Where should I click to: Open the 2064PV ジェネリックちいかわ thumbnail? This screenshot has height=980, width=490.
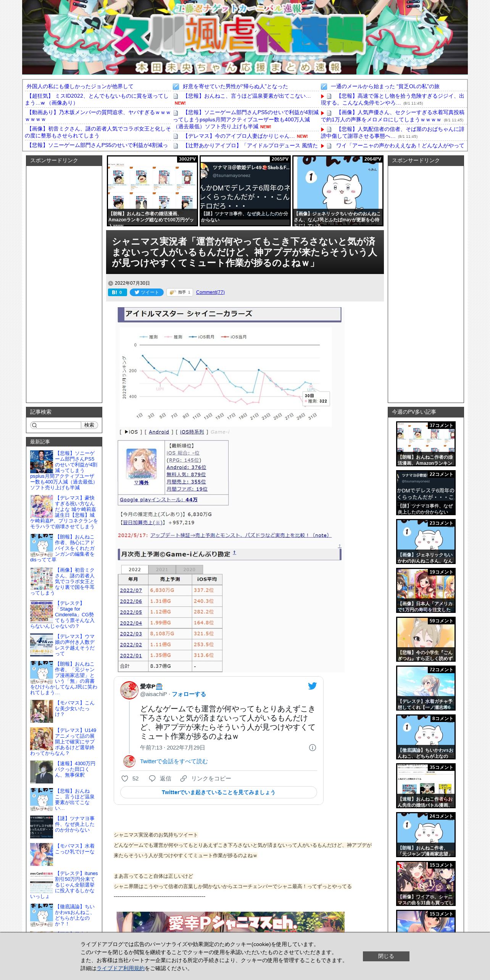(x=338, y=191)
